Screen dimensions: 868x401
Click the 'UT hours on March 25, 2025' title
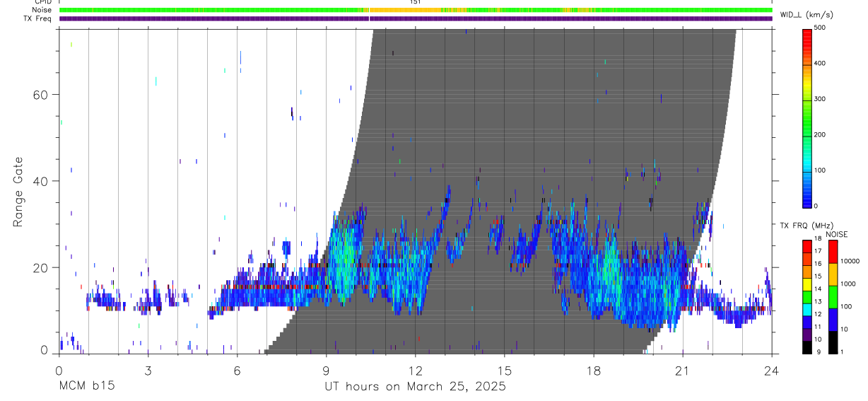tap(415, 387)
